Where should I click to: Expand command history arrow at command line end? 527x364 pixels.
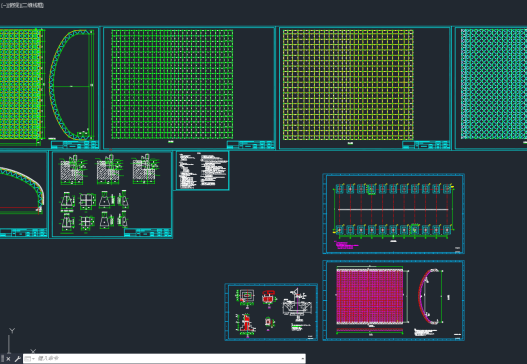coord(303,359)
